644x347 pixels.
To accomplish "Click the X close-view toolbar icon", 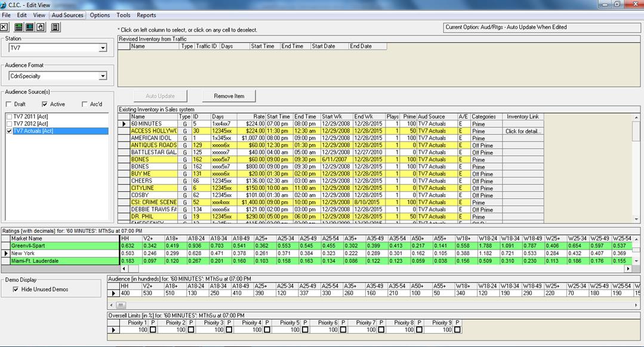I will (4, 27).
